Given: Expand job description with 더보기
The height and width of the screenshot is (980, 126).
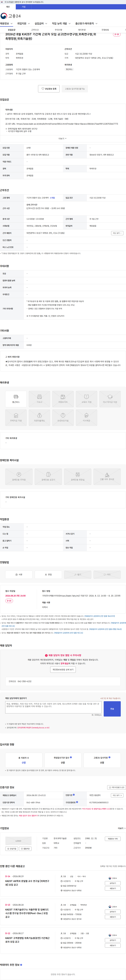Looking at the screenshot, I should 63,138.
